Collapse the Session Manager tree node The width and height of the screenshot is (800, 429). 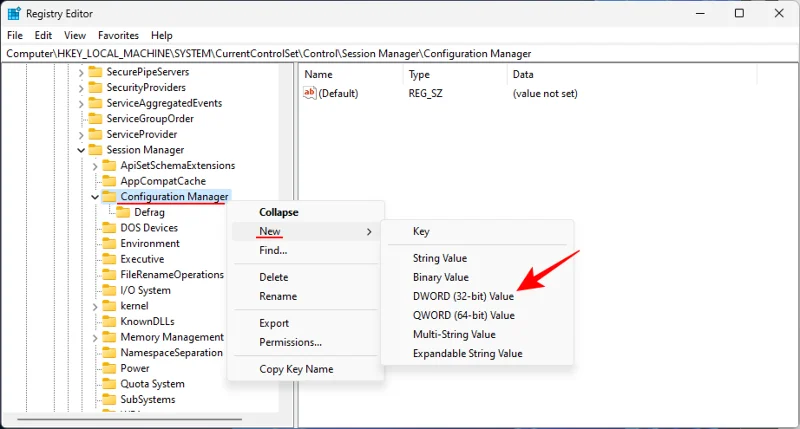click(x=82, y=150)
